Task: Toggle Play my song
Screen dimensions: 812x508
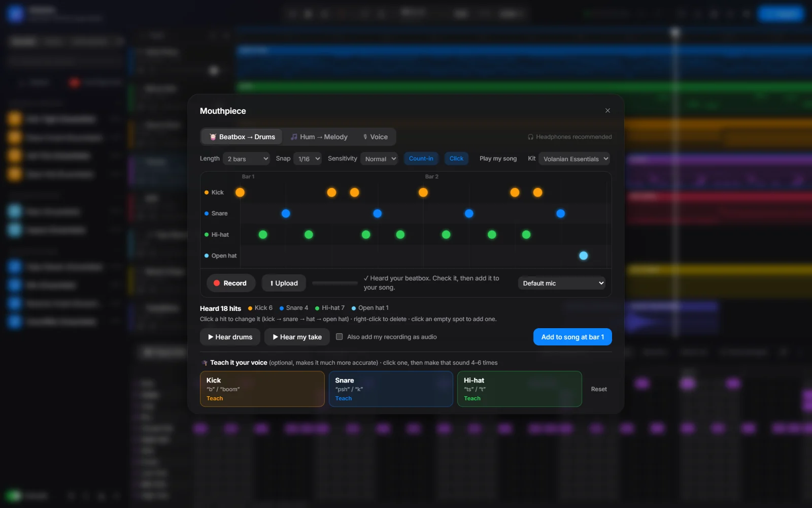Action: [x=498, y=158]
